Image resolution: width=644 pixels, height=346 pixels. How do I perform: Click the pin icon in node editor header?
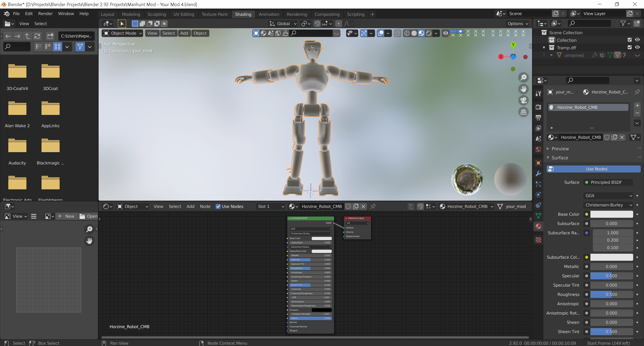click(x=373, y=206)
